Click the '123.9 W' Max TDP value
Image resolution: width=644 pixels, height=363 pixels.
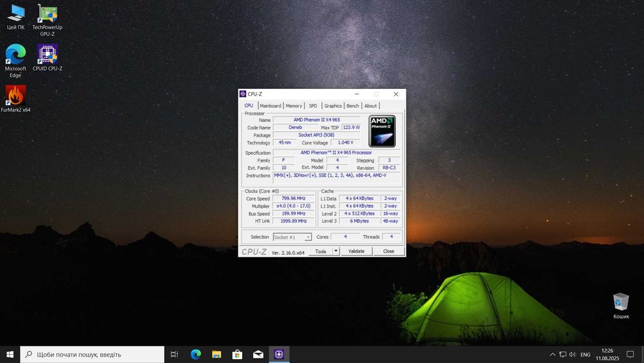[351, 128]
